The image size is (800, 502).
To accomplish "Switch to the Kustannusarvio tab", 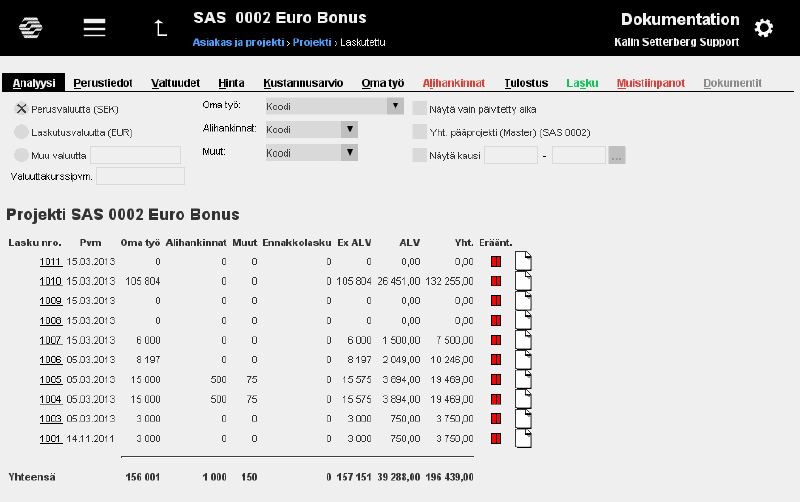I will tap(303, 83).
